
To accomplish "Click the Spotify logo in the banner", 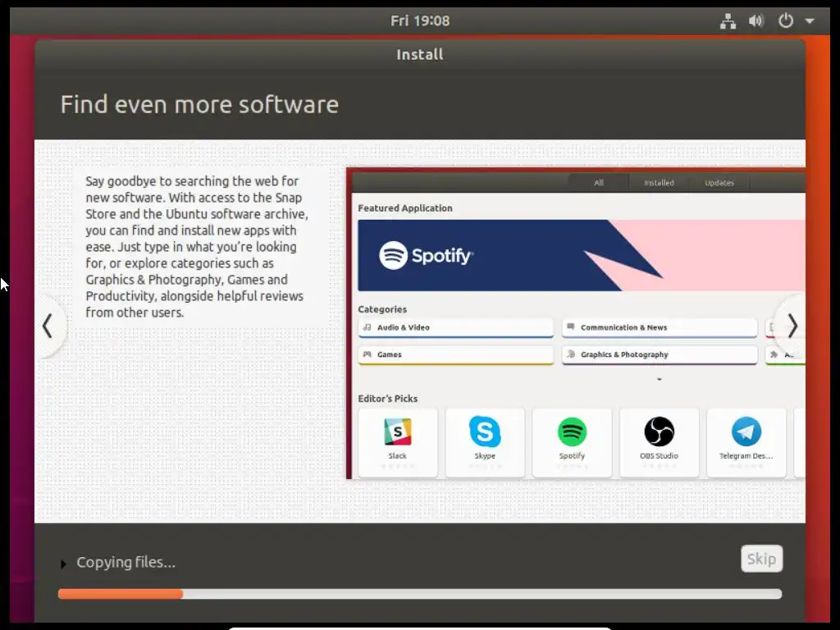I will click(426, 256).
